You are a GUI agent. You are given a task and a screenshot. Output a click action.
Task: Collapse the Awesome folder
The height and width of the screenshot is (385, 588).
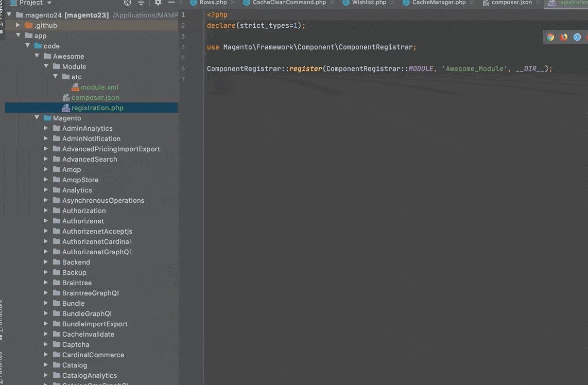(x=37, y=56)
